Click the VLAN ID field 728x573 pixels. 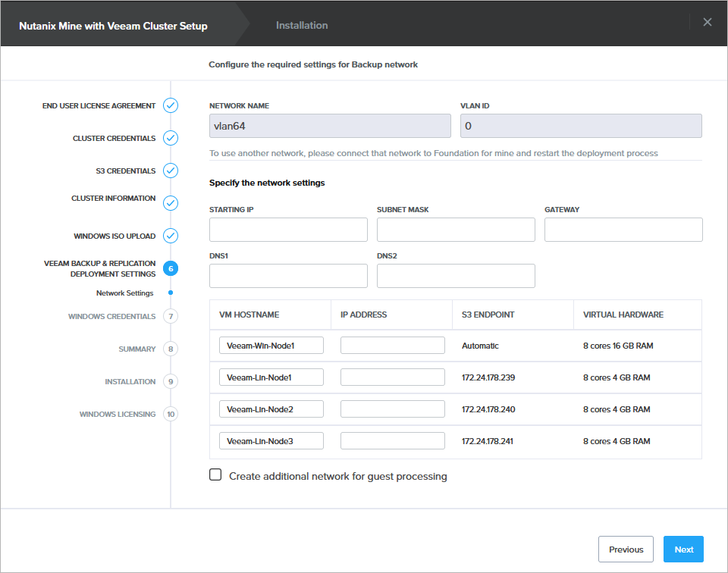582,126
